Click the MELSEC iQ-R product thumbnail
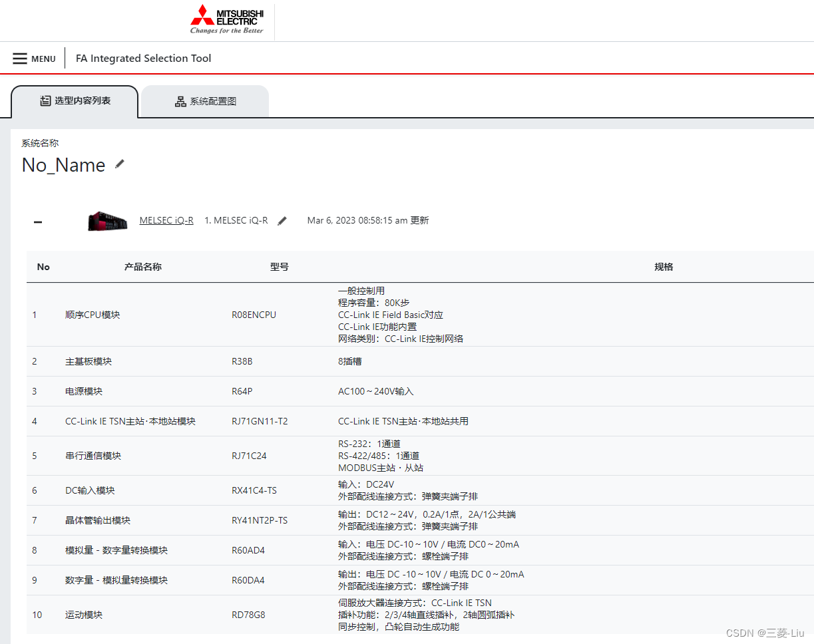 [107, 221]
